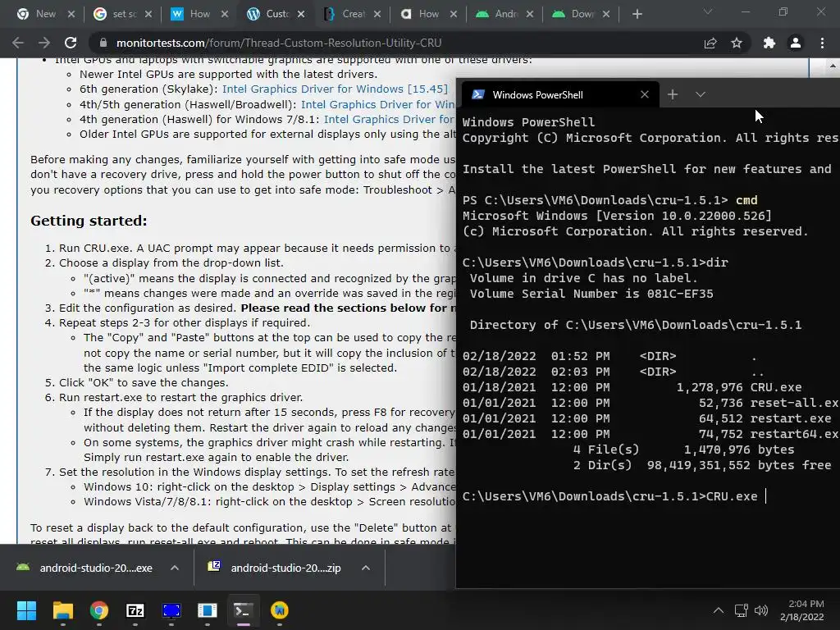Image resolution: width=840 pixels, height=630 pixels.
Task: Click 'restart.exe' in the dir listing
Action: pyautogui.click(x=791, y=418)
